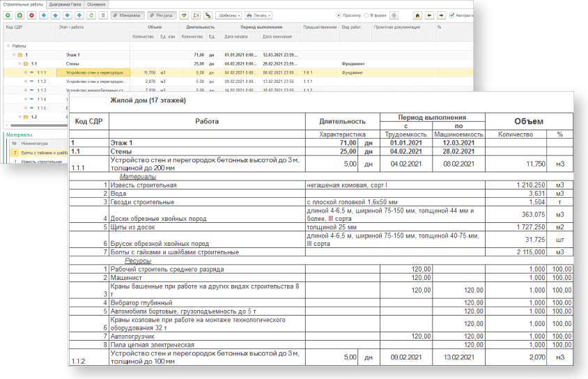Image resolution: width=588 pixels, height=379 pixels.
Task: Click the back arrow navigation icon
Action: tap(428, 15)
